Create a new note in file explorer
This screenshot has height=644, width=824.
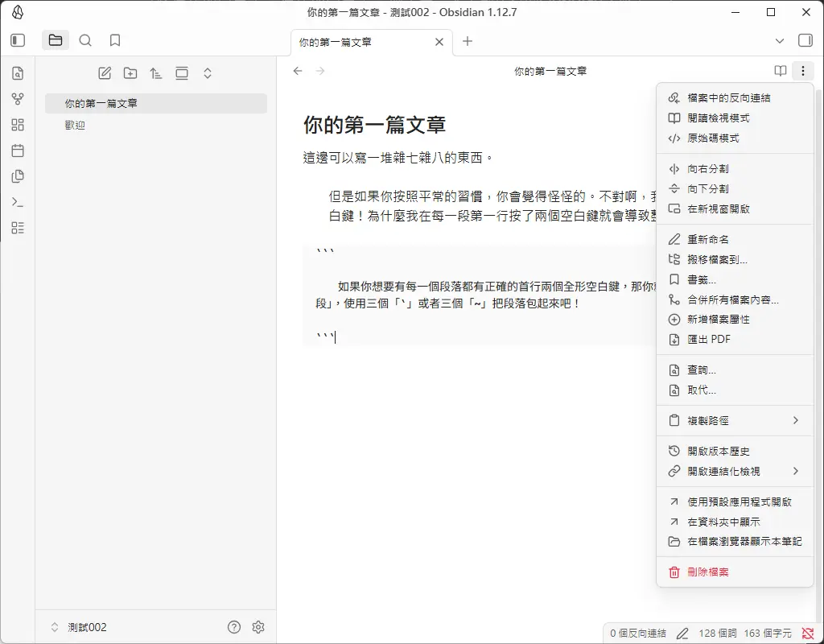tap(105, 73)
